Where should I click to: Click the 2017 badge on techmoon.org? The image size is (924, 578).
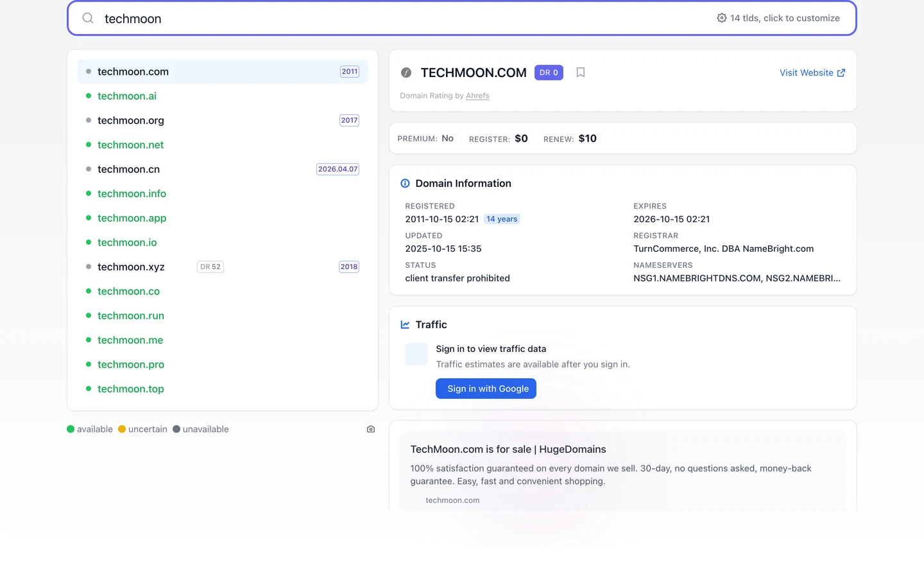[x=349, y=120]
